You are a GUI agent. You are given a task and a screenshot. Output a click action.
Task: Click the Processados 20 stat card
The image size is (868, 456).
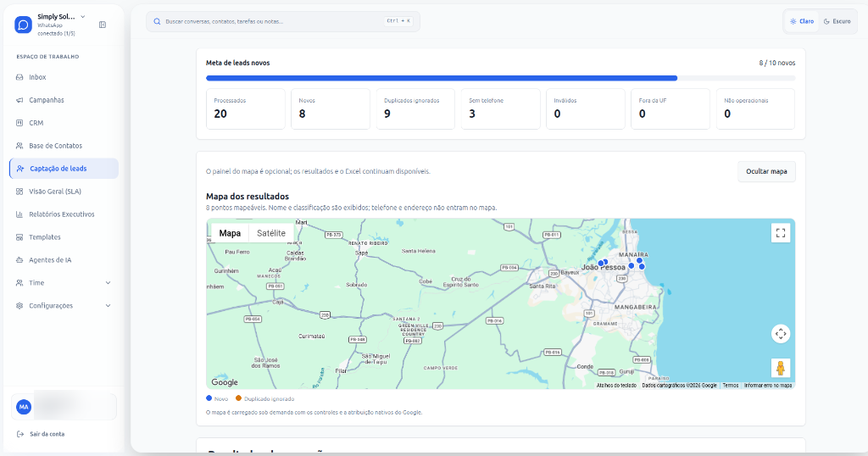[x=246, y=109]
